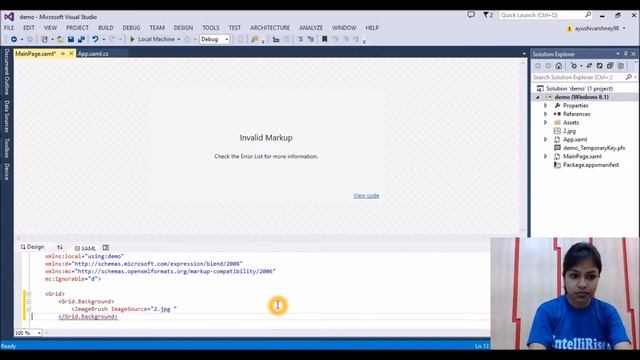Click the New Project toolbar icon
Screen dimensions: 640x360
click(44, 39)
